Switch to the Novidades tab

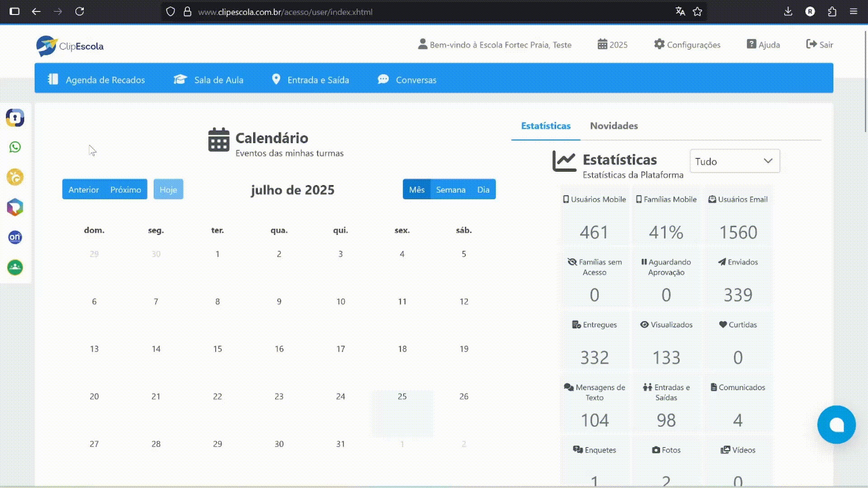point(613,126)
